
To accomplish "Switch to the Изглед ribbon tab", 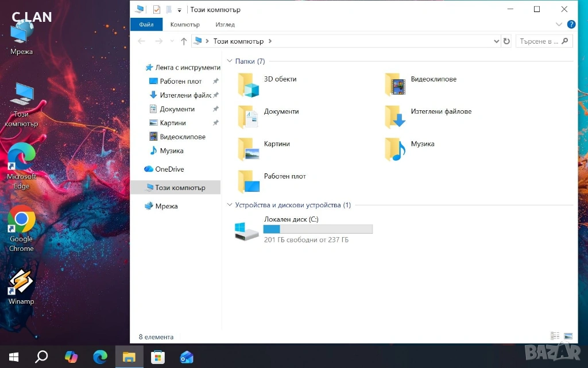I will pyautogui.click(x=225, y=25).
